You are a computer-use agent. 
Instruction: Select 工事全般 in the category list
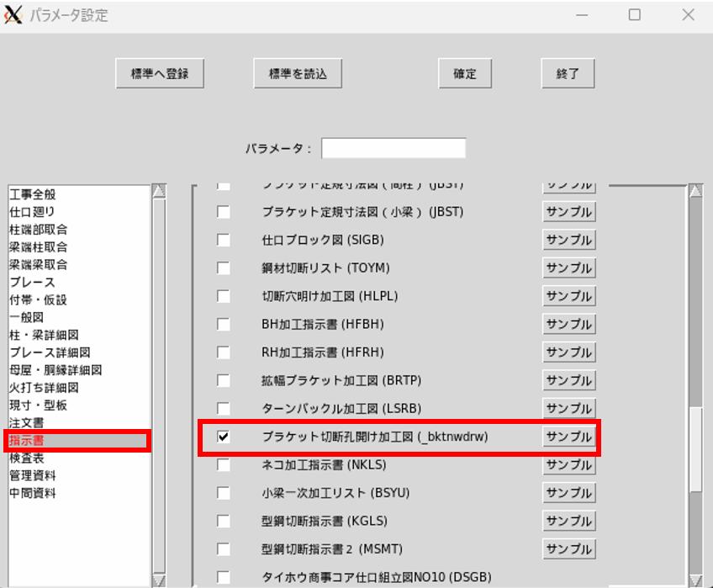point(33,194)
